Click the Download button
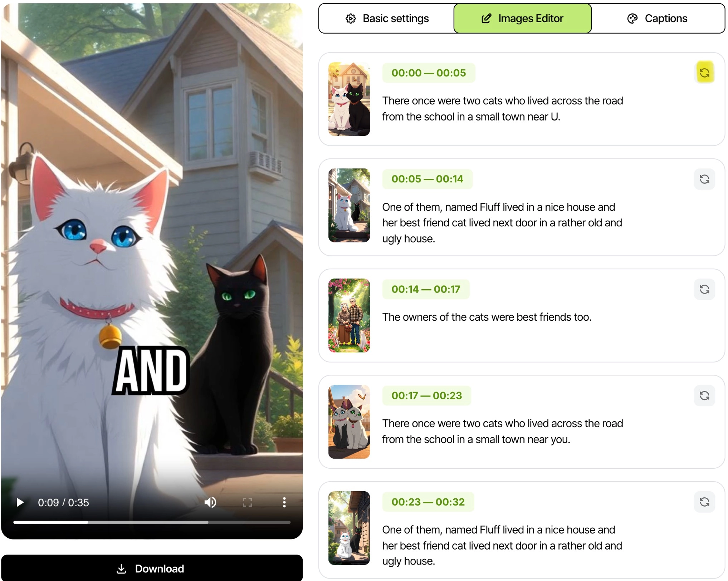The width and height of the screenshot is (728, 581). [152, 568]
